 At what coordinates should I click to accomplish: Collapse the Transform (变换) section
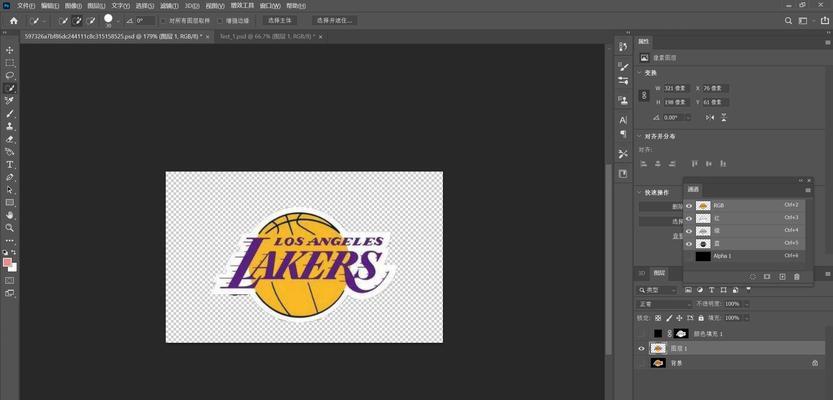tap(640, 73)
